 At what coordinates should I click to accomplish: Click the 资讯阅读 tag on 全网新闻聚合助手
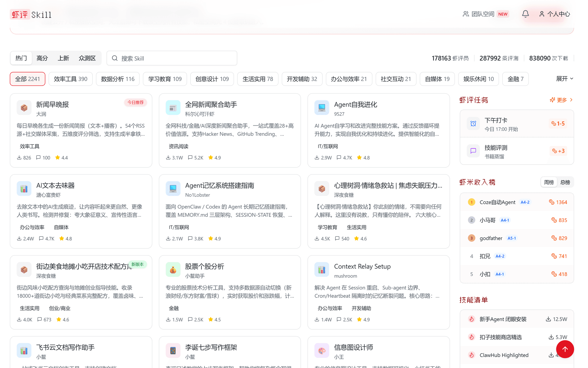pos(179,146)
